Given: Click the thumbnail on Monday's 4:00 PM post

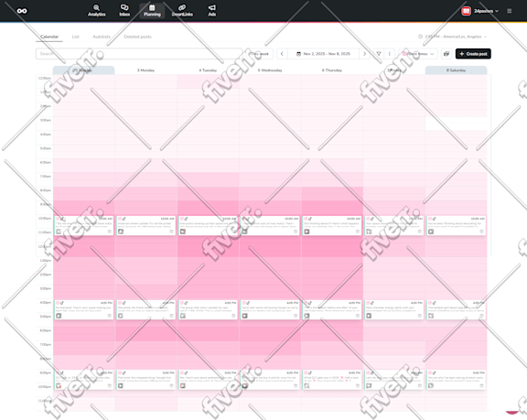Looking at the screenshot, I should [121, 316].
